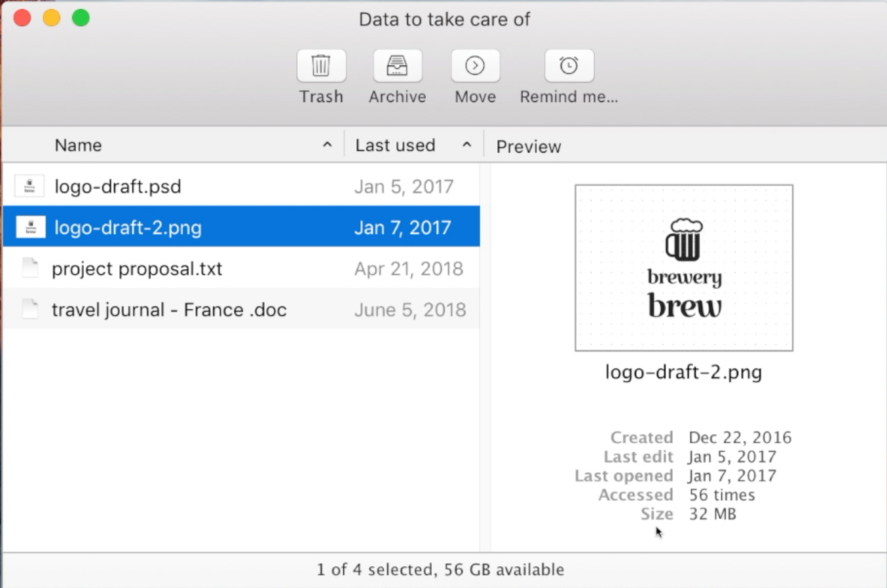Toggle the Name column sort arrow
This screenshot has width=887, height=588.
click(328, 145)
